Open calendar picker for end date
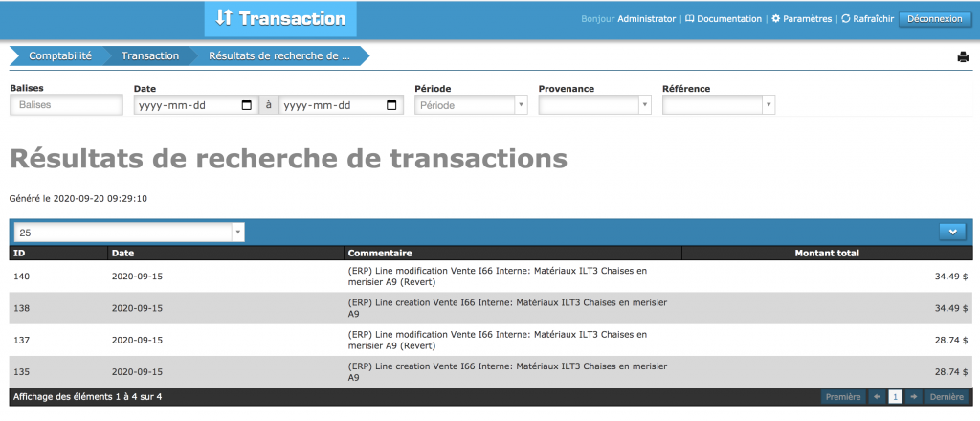Screen dimensions: 980x421 point(391,105)
